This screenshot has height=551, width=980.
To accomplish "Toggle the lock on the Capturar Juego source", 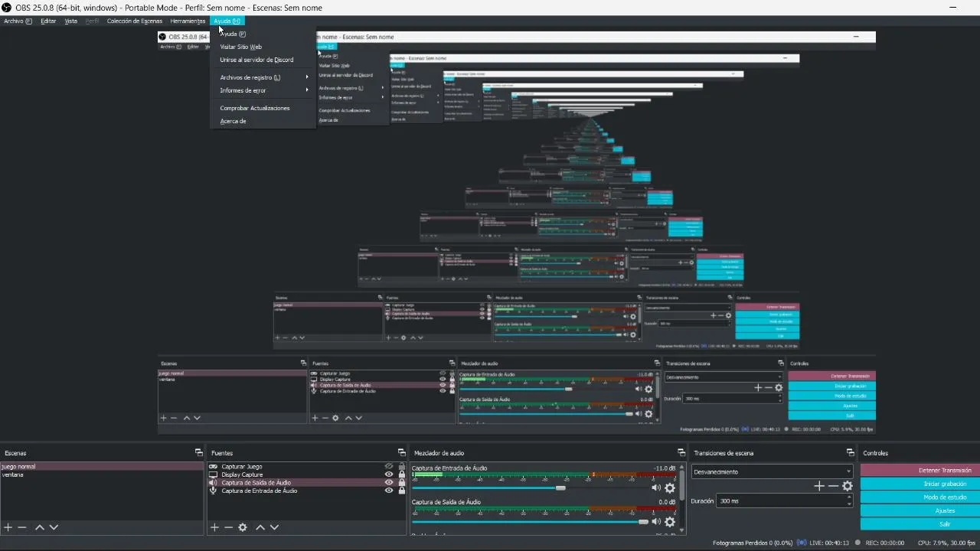I will coord(401,466).
